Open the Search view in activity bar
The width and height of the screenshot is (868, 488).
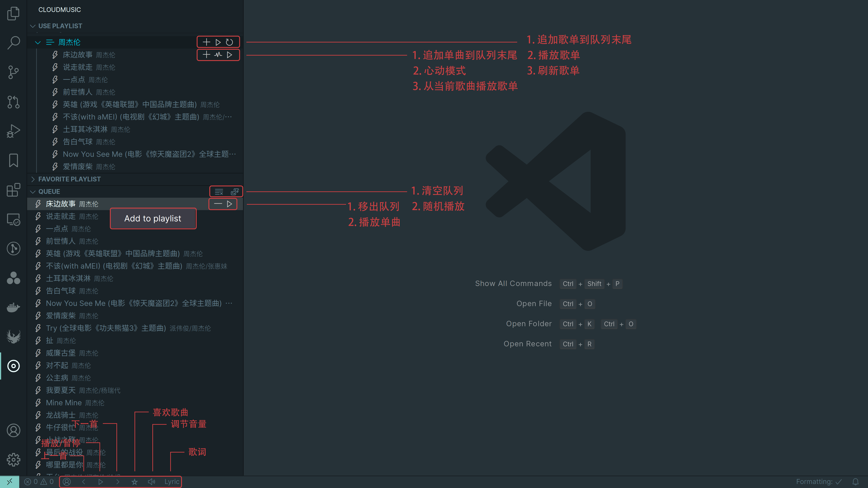pyautogui.click(x=14, y=43)
